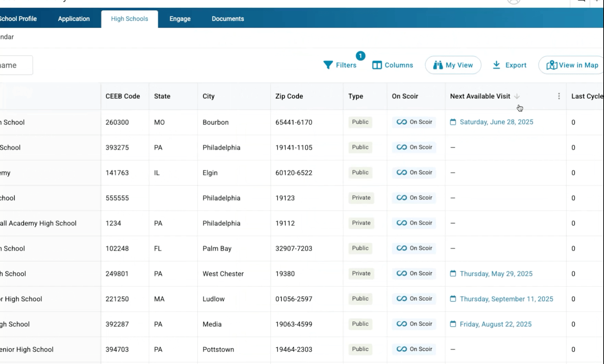Click the calendar icon next to Friday, August 22, 2025
Viewport: 604px width, 364px height.
click(453, 324)
